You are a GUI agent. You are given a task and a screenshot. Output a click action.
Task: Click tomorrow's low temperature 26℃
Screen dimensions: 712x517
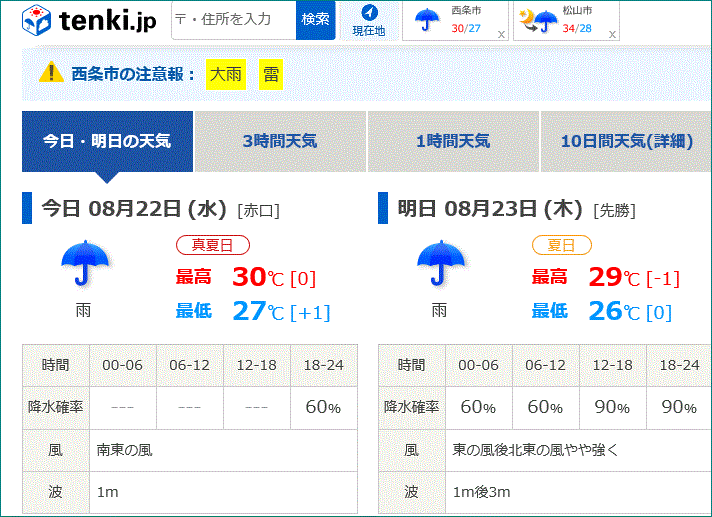coord(614,311)
